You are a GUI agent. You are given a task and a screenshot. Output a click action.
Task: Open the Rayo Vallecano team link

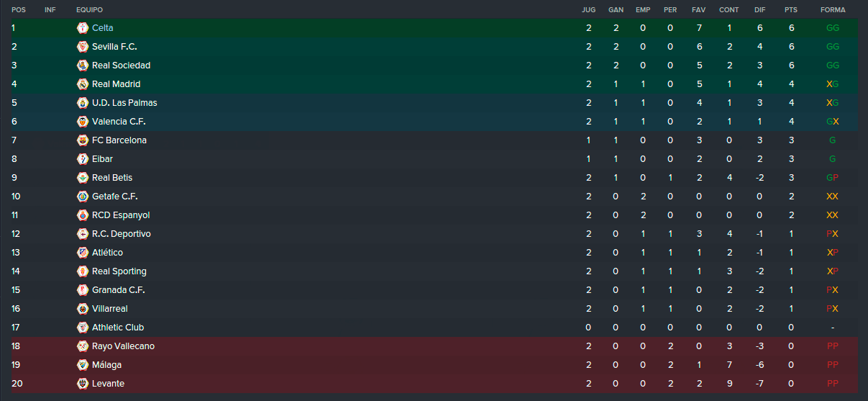123,346
